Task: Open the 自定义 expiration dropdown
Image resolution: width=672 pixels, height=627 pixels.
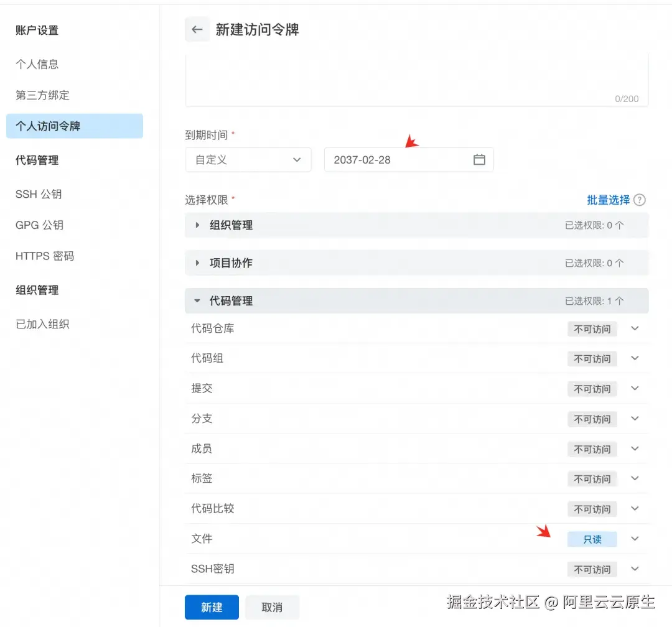Action: tap(248, 160)
